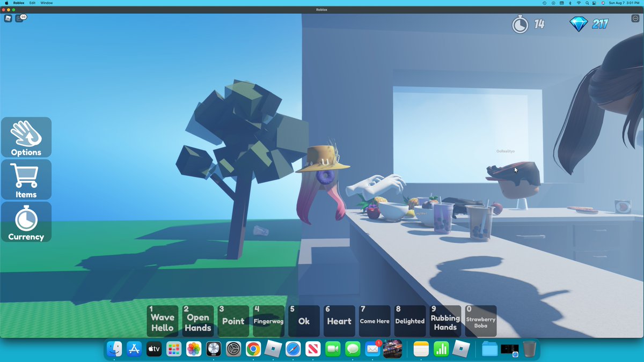Open Photos app in the dock

(x=193, y=349)
